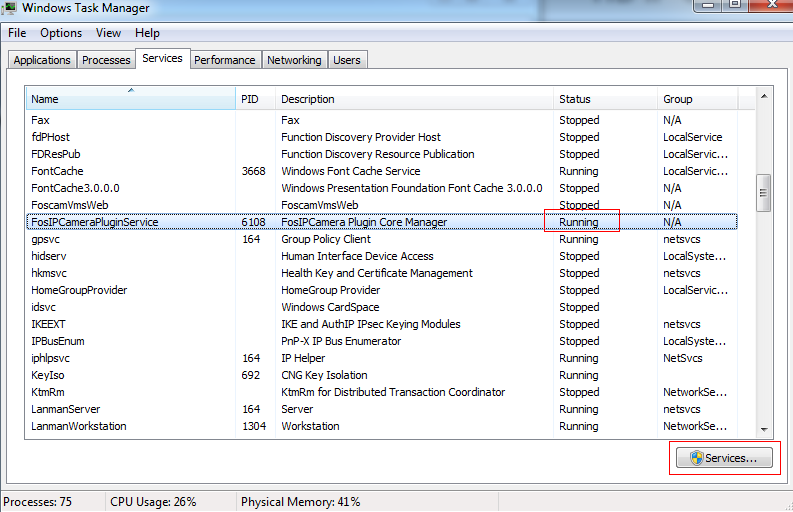Click the Services... button

pyautogui.click(x=724, y=458)
